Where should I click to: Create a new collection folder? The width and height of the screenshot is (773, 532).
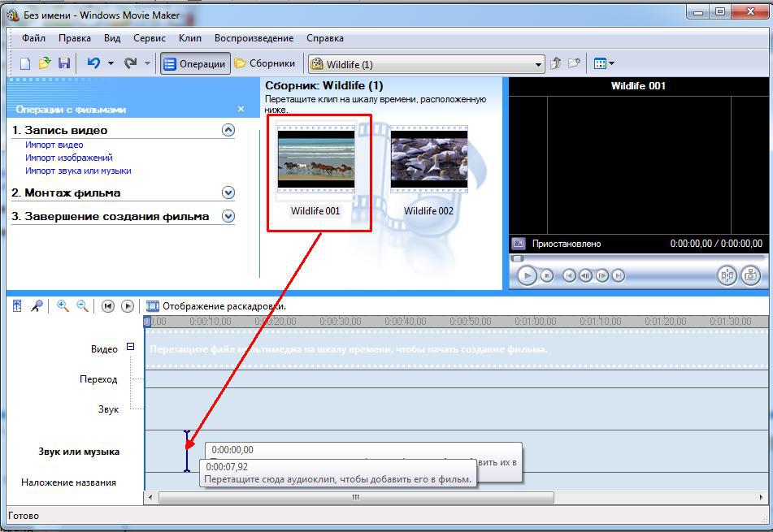(x=574, y=63)
